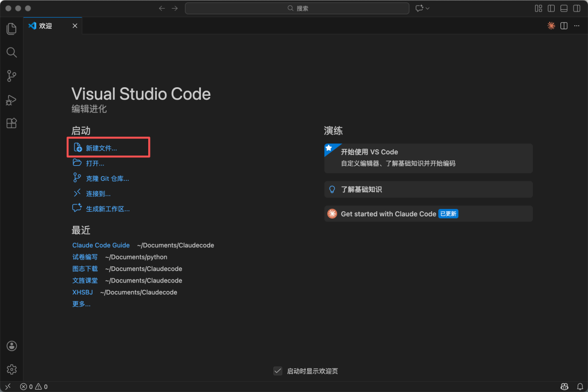Toggle the bottom panel layout button
This screenshot has width=588, height=392.
tap(564, 9)
